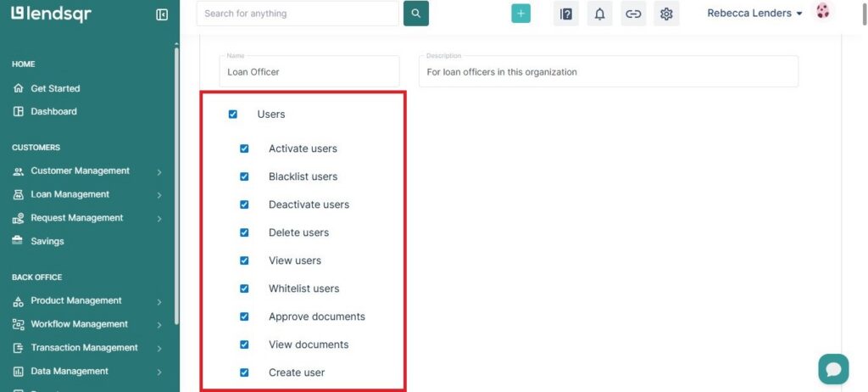Viewport: 868px width, 392px height.
Task: Open Get Started in sidebar
Action: click(55, 88)
